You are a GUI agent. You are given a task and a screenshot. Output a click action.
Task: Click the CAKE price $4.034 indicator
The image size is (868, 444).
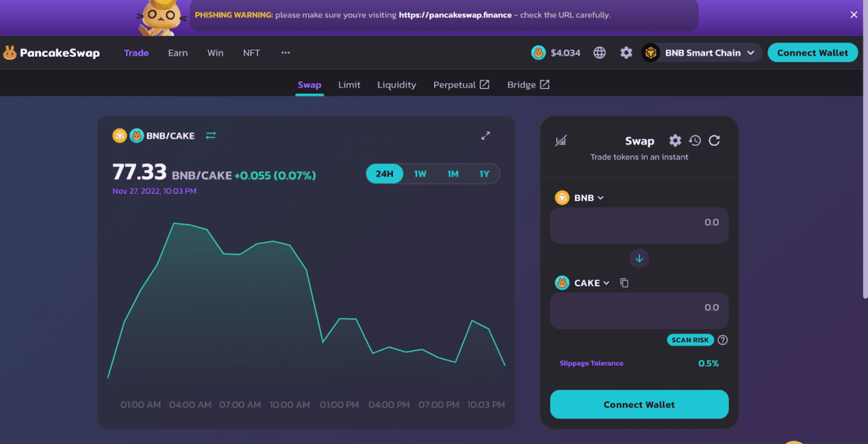(556, 53)
